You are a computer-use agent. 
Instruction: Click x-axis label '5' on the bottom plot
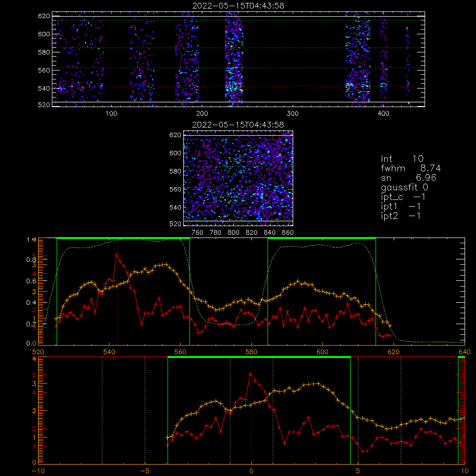358,471
